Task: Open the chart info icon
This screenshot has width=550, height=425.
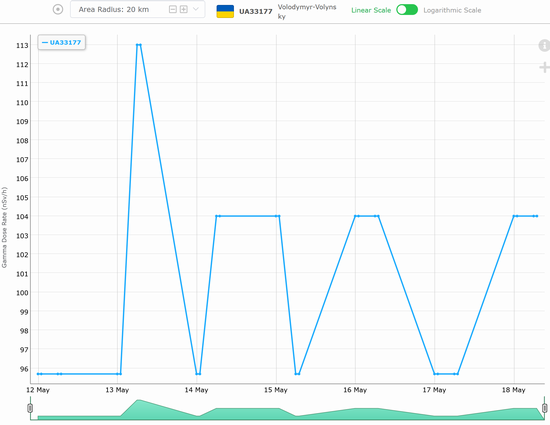Action: coord(544,45)
